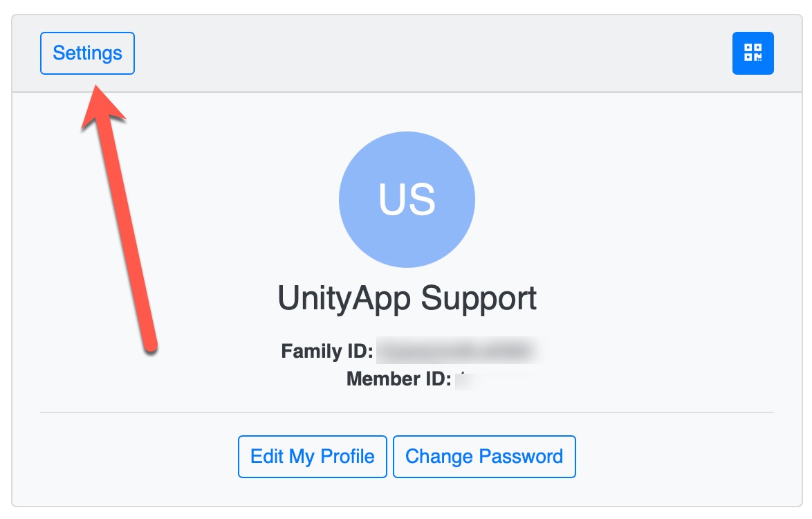This screenshot has width=812, height=519.
Task: Click the blue square icon in the header
Action: coord(753,53)
